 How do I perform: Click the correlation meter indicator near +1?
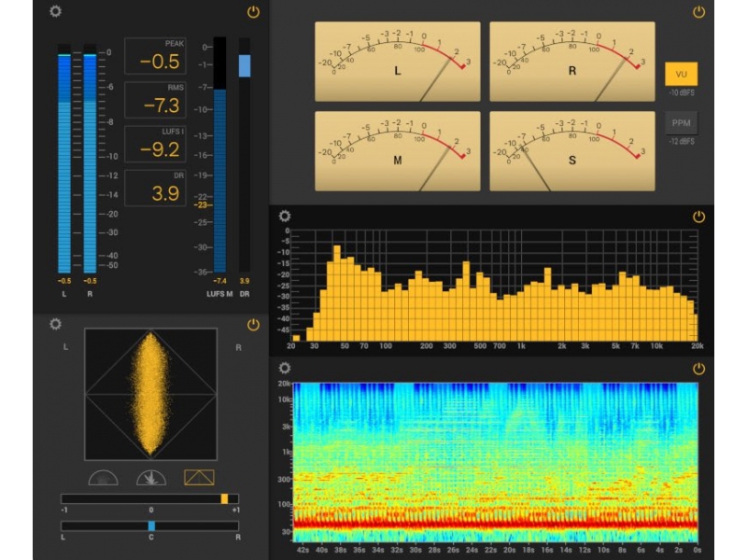[224, 498]
